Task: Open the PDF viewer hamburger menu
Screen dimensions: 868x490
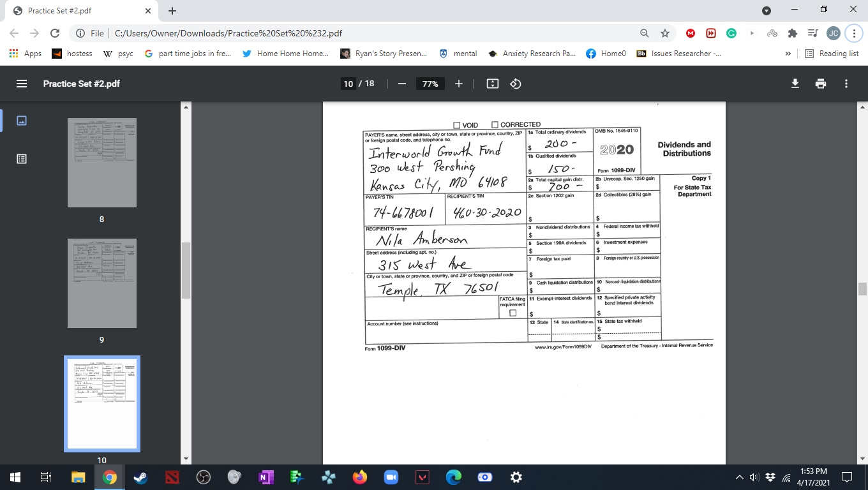Action: click(x=21, y=83)
